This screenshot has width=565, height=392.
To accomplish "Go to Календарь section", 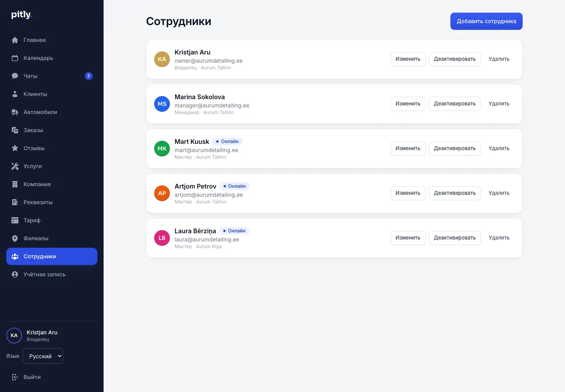I will pyautogui.click(x=52, y=58).
